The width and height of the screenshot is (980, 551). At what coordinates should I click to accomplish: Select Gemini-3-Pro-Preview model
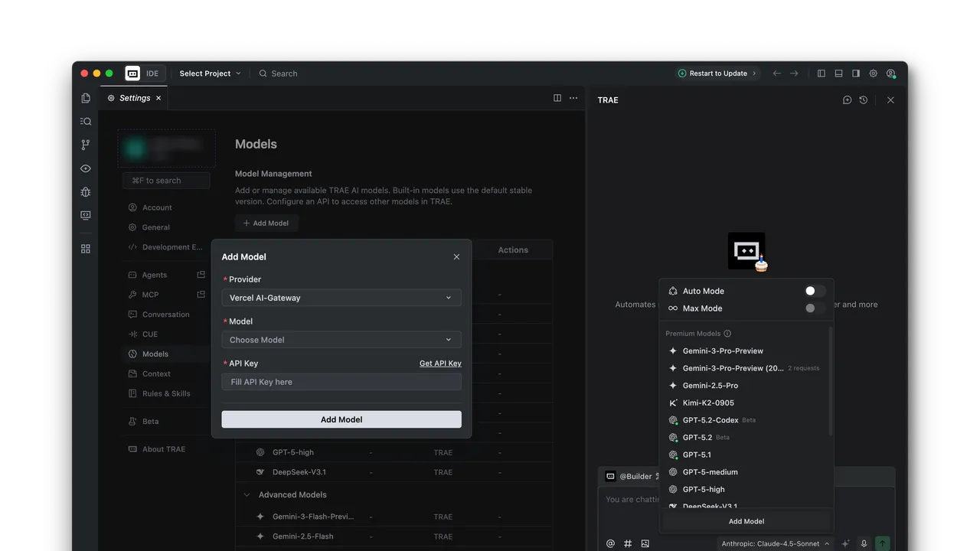pyautogui.click(x=723, y=350)
